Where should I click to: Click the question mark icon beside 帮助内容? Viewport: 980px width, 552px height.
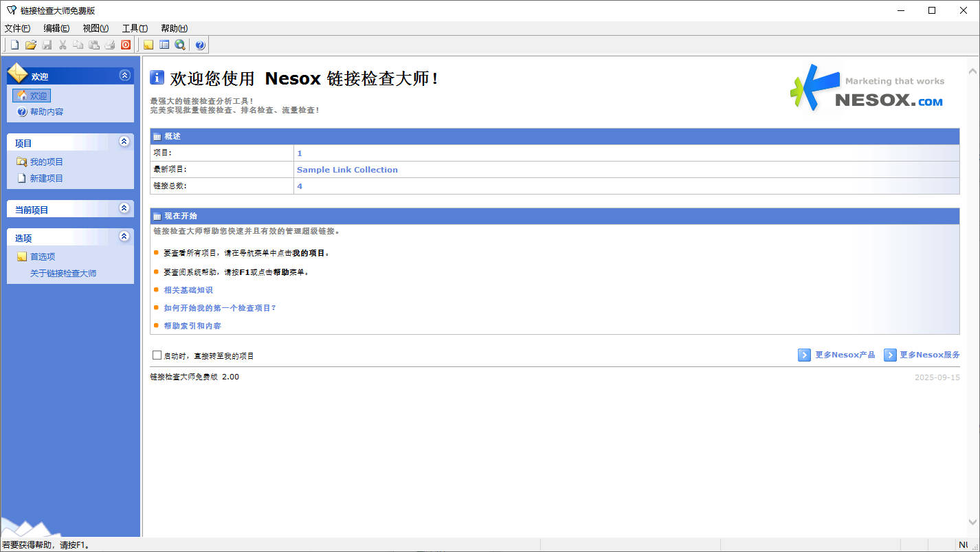point(22,111)
